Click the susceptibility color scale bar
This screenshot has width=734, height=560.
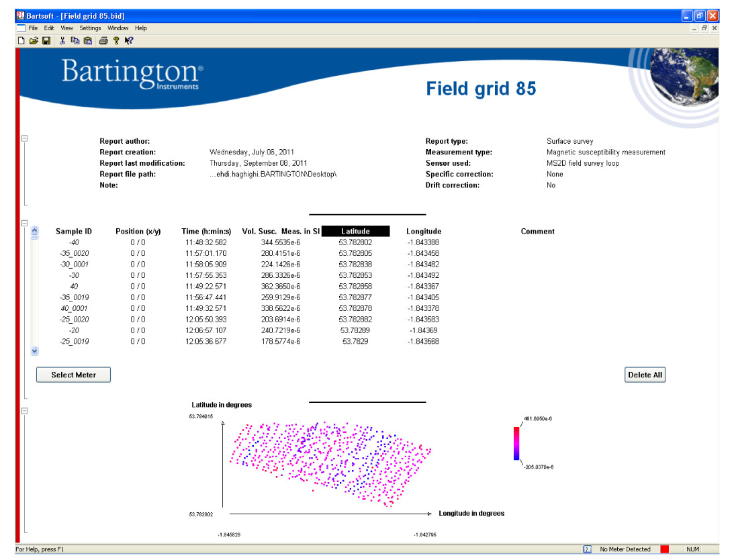516,443
